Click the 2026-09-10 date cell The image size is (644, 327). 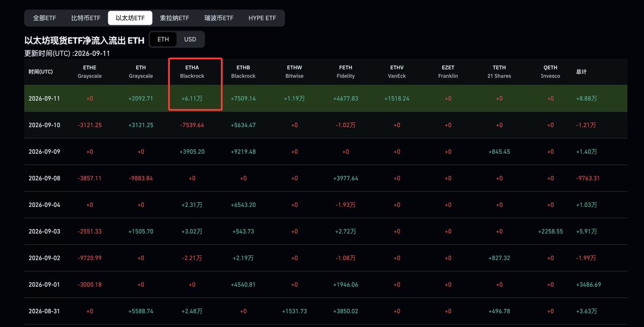click(45, 125)
